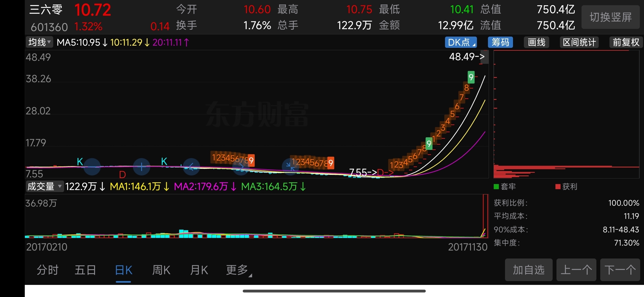Click the blue circle with the inward arrows

(x=290, y=167)
